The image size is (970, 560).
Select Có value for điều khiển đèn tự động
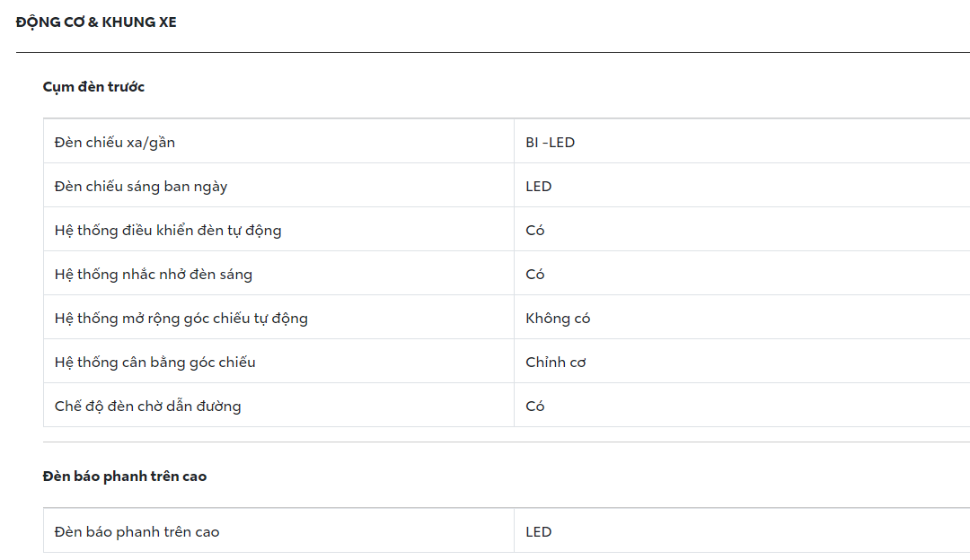[x=534, y=230]
